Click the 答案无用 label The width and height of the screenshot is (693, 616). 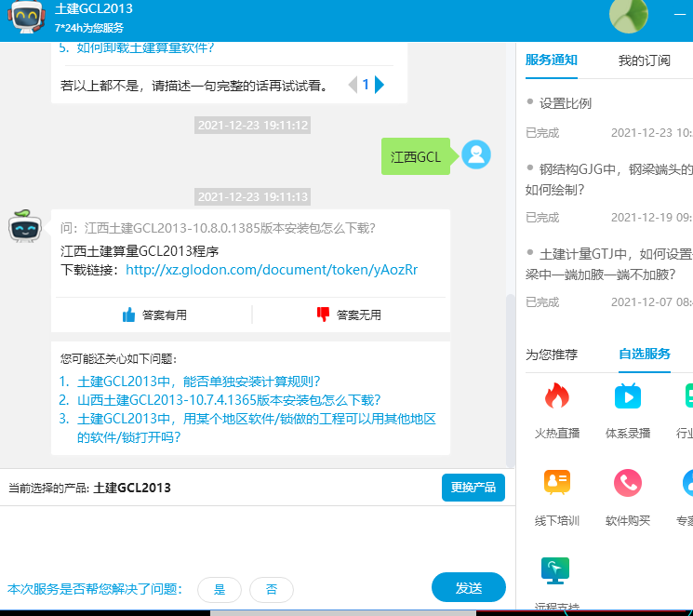(358, 315)
